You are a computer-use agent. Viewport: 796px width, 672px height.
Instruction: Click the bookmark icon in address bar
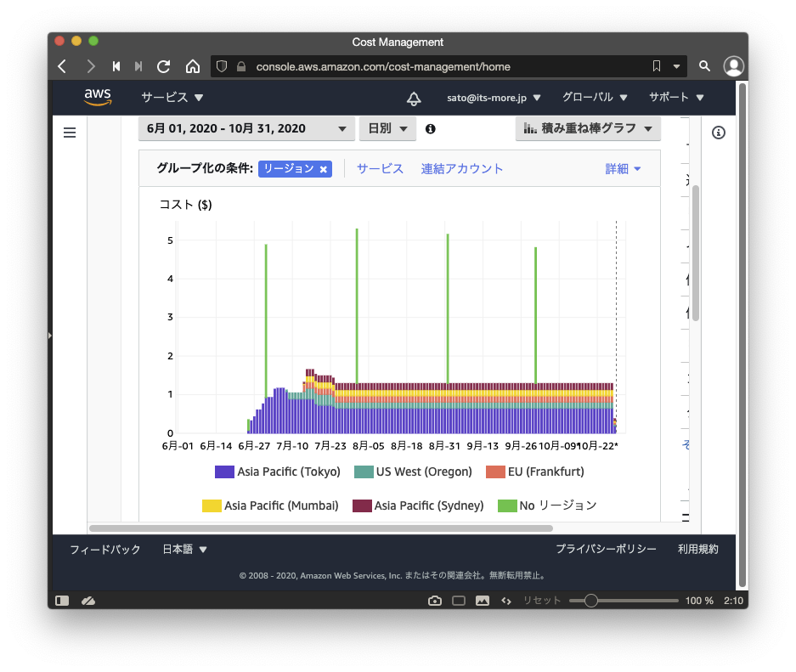(x=656, y=66)
